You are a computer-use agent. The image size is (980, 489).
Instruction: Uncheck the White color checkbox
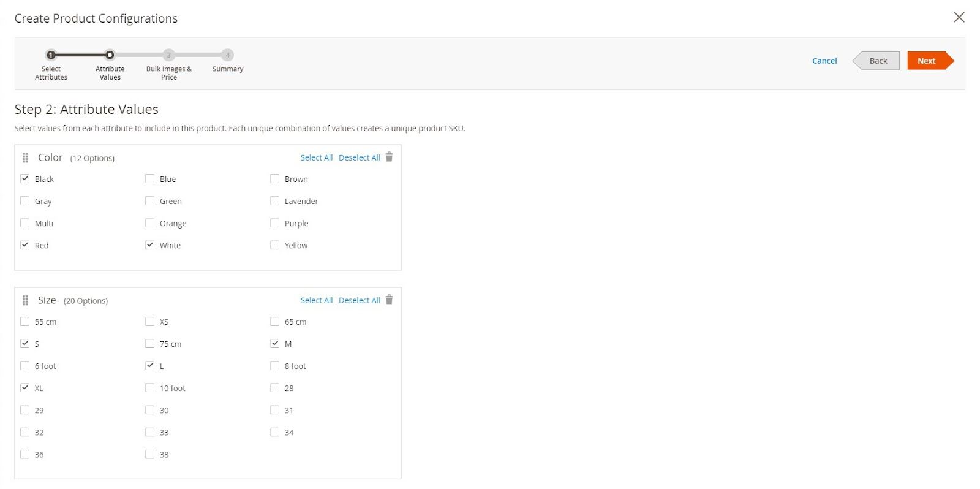tap(150, 245)
